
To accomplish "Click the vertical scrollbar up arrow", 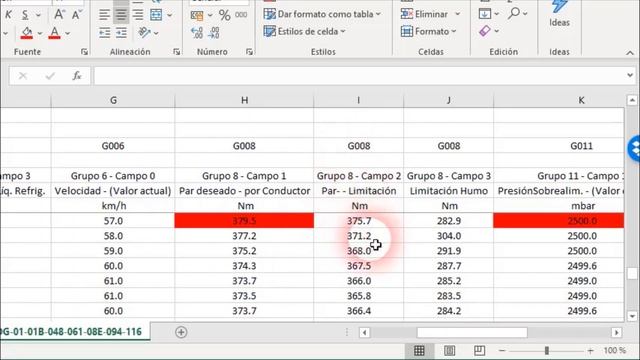I will tap(632, 100).
